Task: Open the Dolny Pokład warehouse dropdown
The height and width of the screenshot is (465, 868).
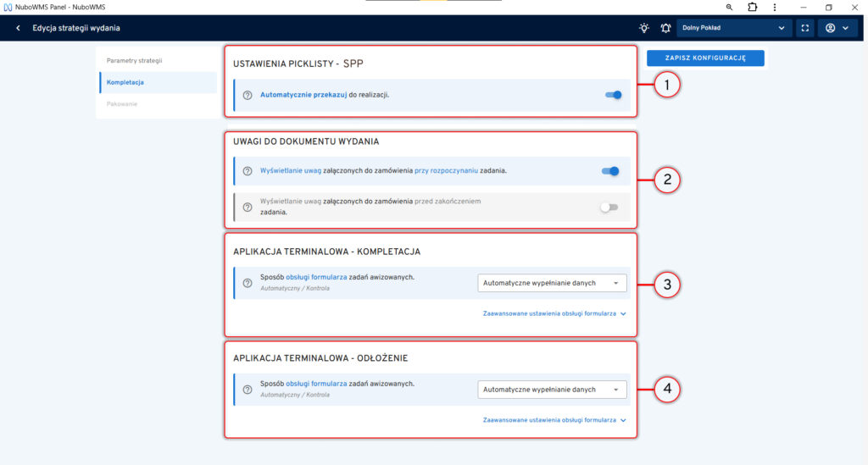Action: tap(734, 28)
